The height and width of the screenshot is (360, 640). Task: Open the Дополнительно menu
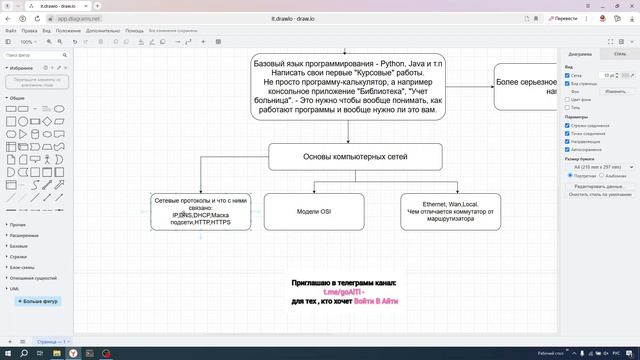103,31
